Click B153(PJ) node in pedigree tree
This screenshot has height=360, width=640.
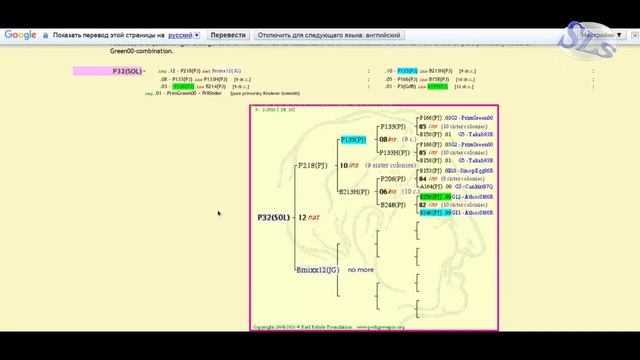(431, 171)
